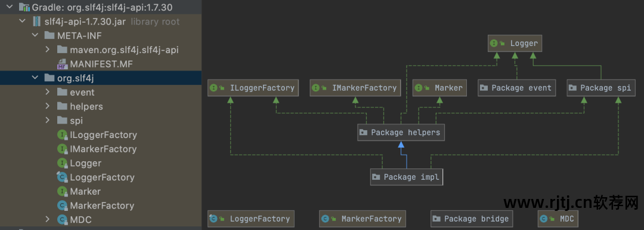
Task: Click the Logger interface icon in the tree
Action: [62, 163]
